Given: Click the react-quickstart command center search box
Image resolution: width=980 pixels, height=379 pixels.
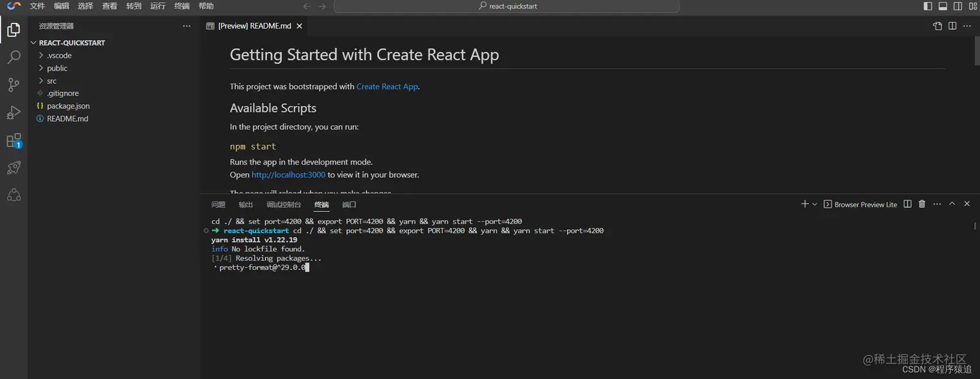Looking at the screenshot, I should 506,6.
